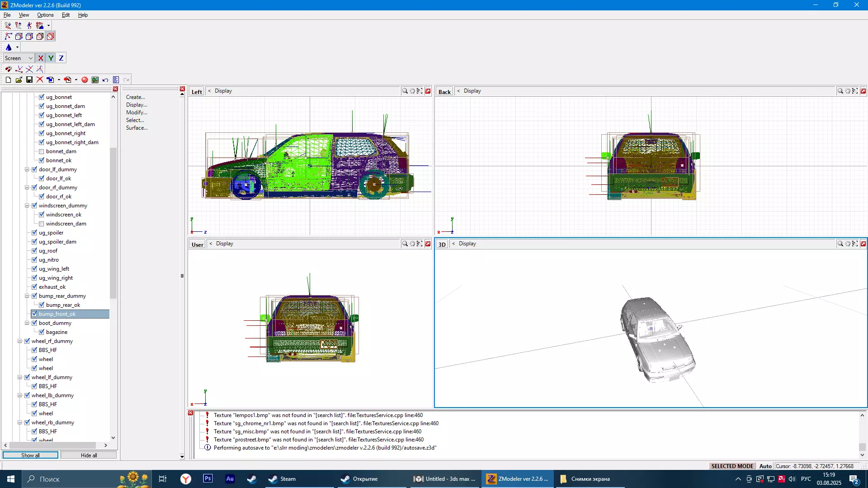
Task: Click zoom magnifier in Left viewport header
Action: 405,91
